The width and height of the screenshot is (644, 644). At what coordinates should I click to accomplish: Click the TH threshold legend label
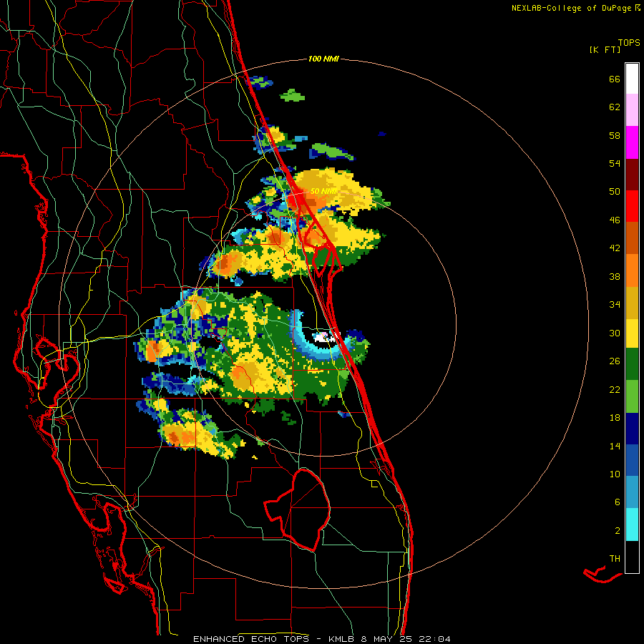pos(615,559)
